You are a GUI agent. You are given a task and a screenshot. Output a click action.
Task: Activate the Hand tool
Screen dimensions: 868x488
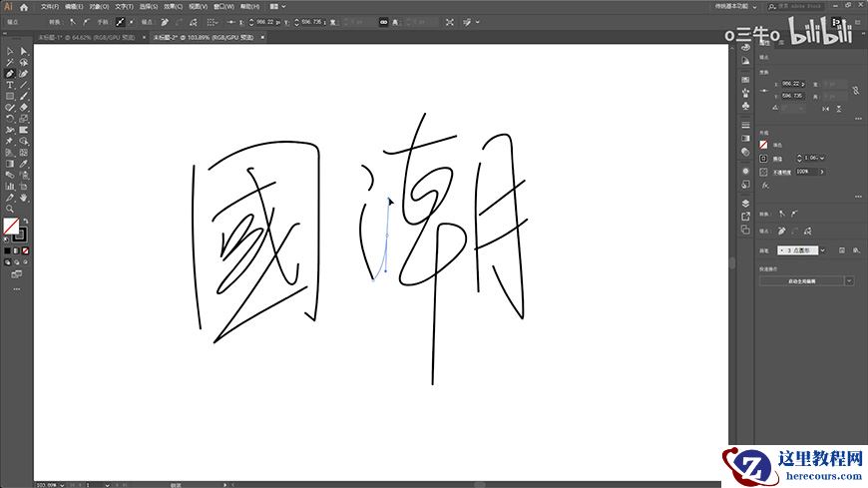[x=23, y=198]
